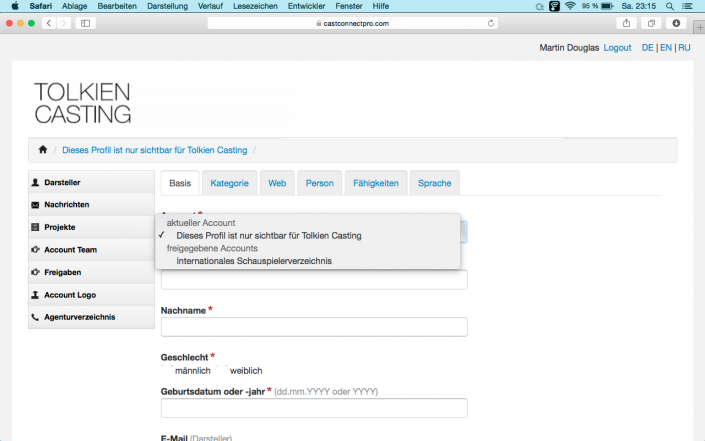This screenshot has width=705, height=441.
Task: Reload the page
Action: [x=491, y=23]
